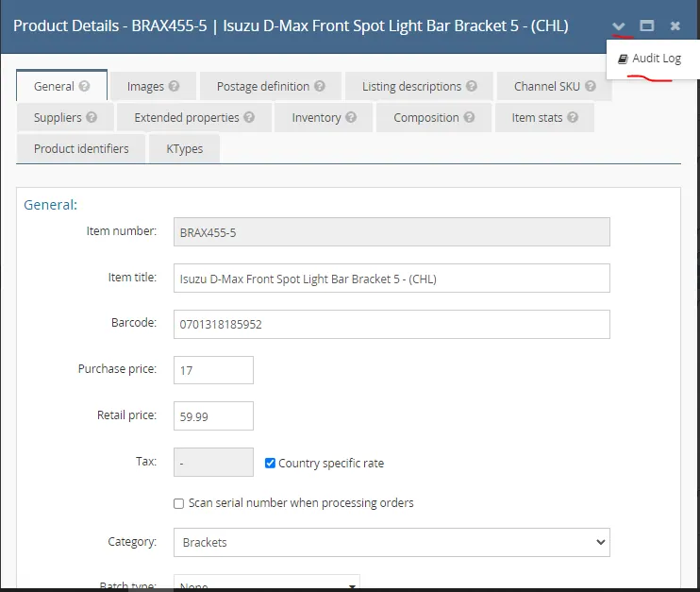Click the Purchase price field
The image size is (700, 592).
coord(213,370)
